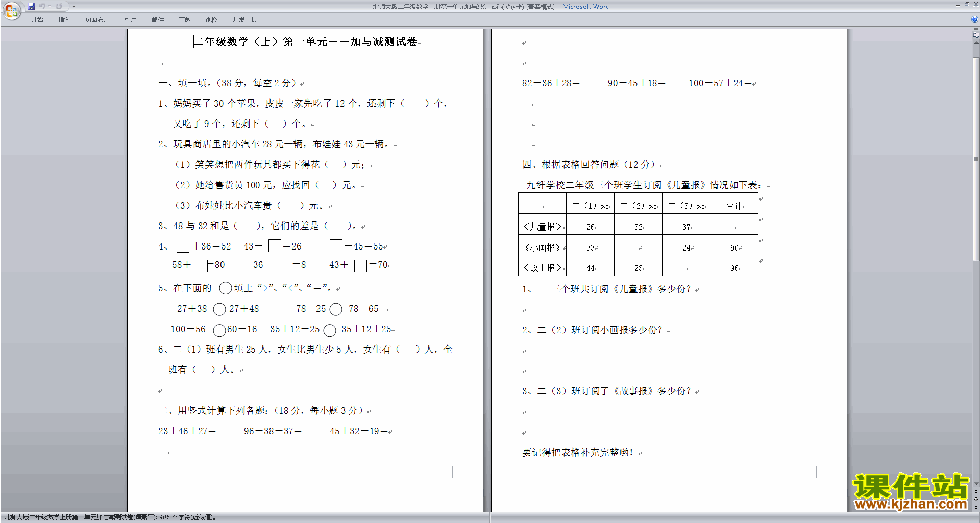Switch to the 引用 tab
This screenshot has width=980, height=523.
click(131, 19)
